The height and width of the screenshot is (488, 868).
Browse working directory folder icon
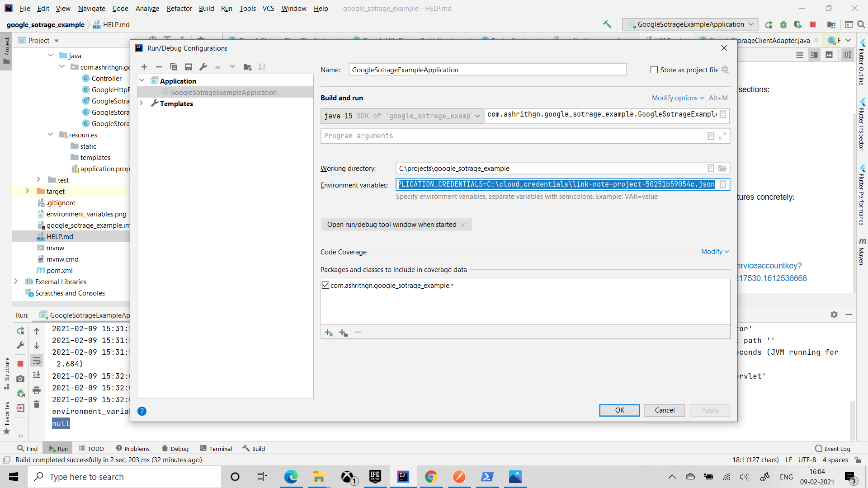(x=722, y=169)
